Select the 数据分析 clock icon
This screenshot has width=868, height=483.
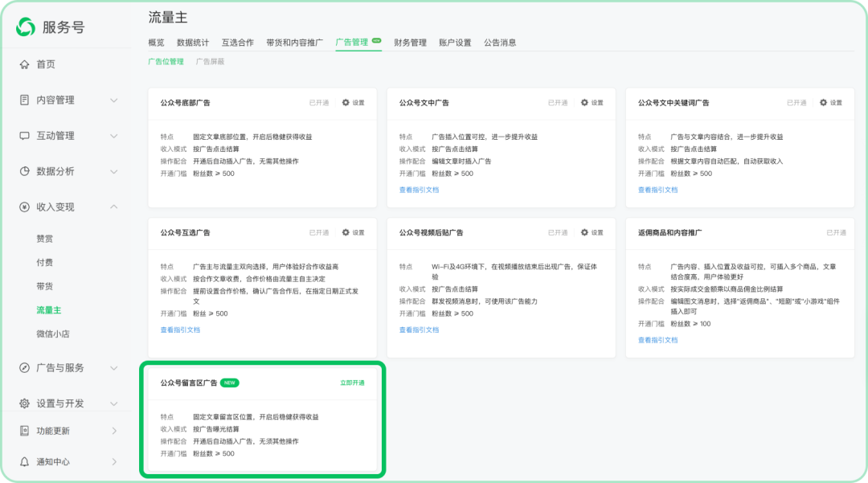click(27, 171)
